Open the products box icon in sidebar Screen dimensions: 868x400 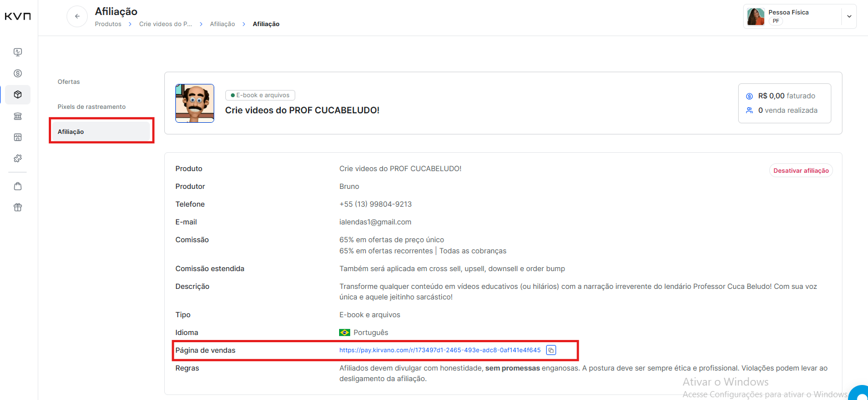(x=18, y=95)
